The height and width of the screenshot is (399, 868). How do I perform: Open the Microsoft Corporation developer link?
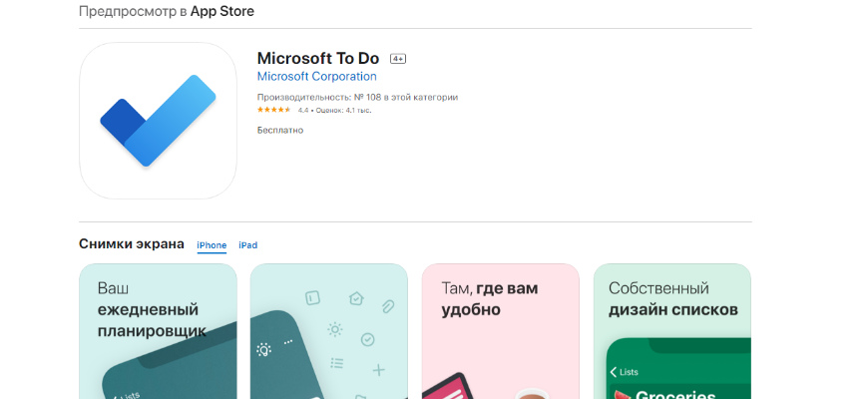[x=316, y=77]
